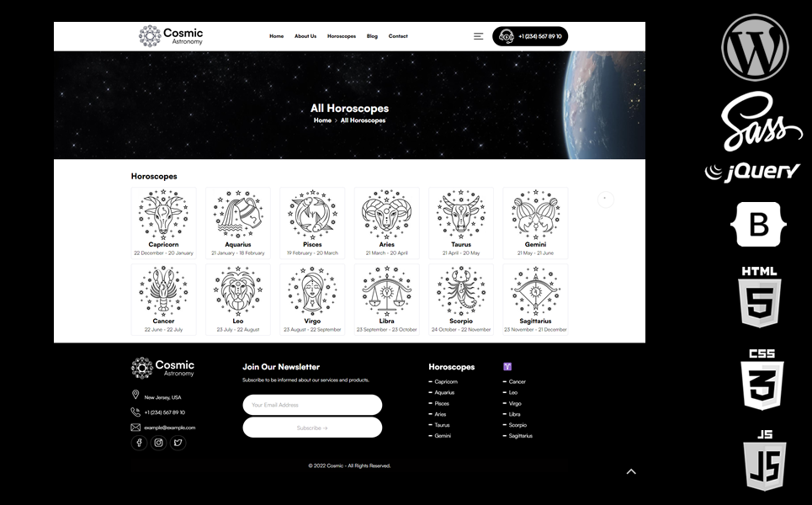Open the footer Facebook icon

(139, 443)
